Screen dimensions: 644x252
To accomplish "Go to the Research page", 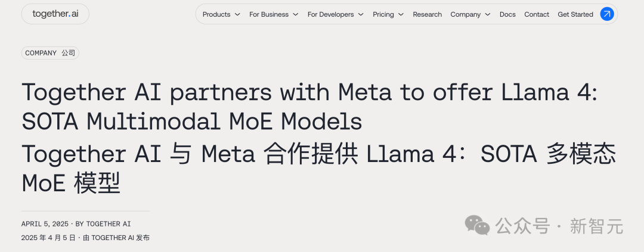I will pyautogui.click(x=428, y=14).
